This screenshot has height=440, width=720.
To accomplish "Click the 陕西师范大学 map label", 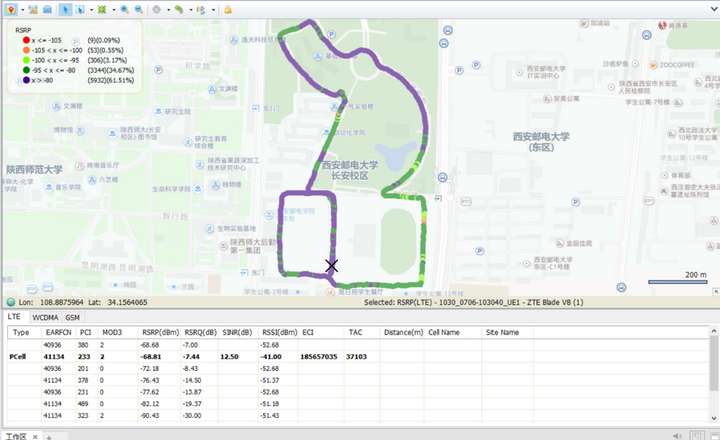I will [x=34, y=169].
